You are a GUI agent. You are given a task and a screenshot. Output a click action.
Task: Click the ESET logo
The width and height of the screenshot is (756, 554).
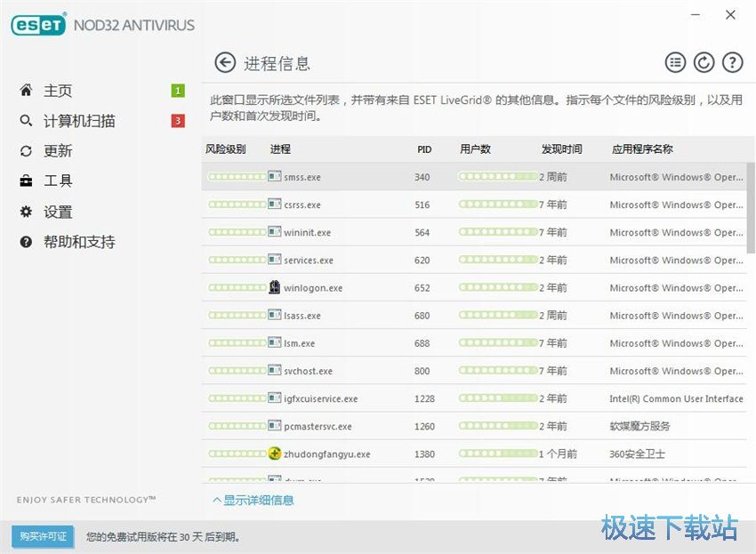(38, 25)
